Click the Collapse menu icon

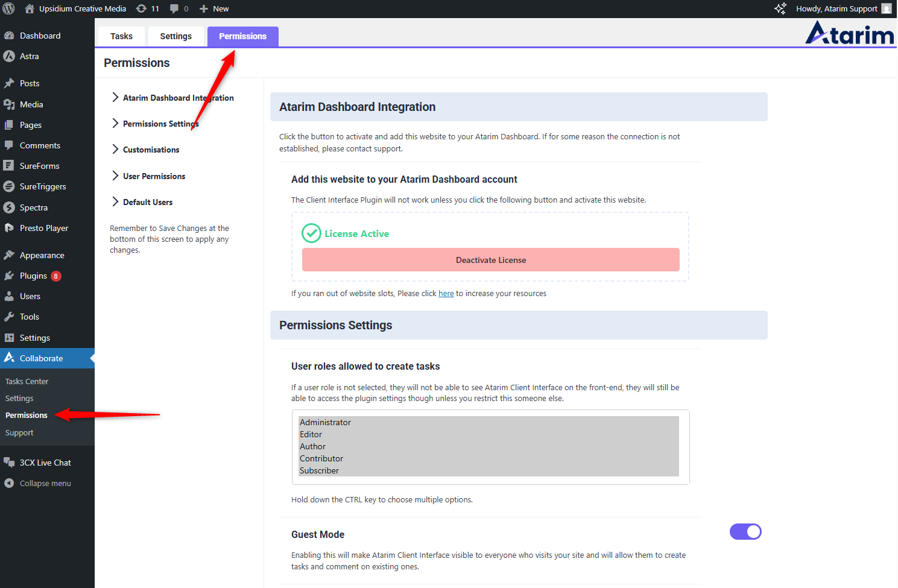click(x=9, y=483)
